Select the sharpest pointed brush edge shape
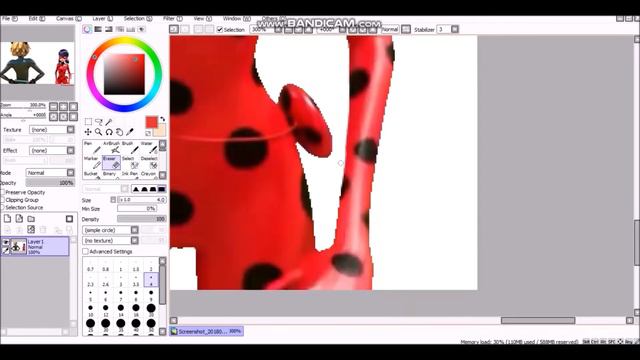 pos(136,189)
